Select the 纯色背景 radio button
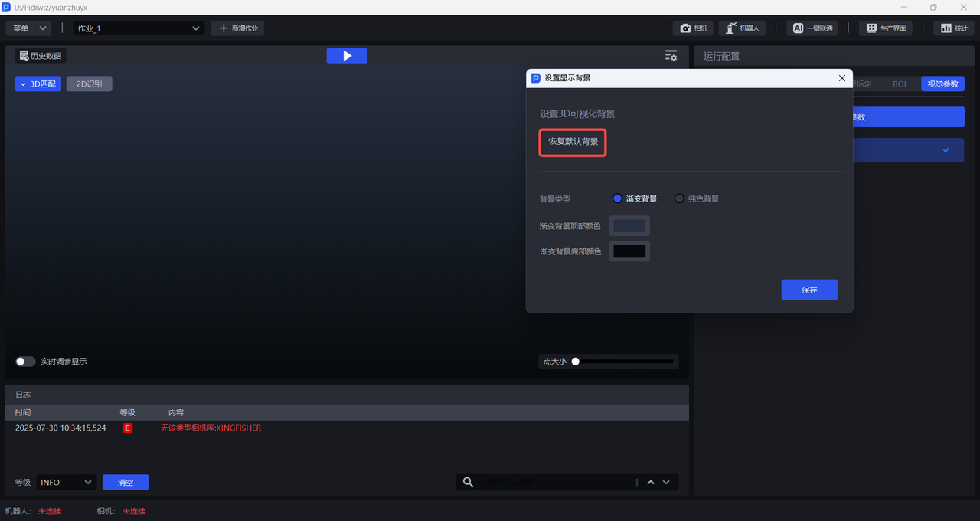 coord(679,198)
